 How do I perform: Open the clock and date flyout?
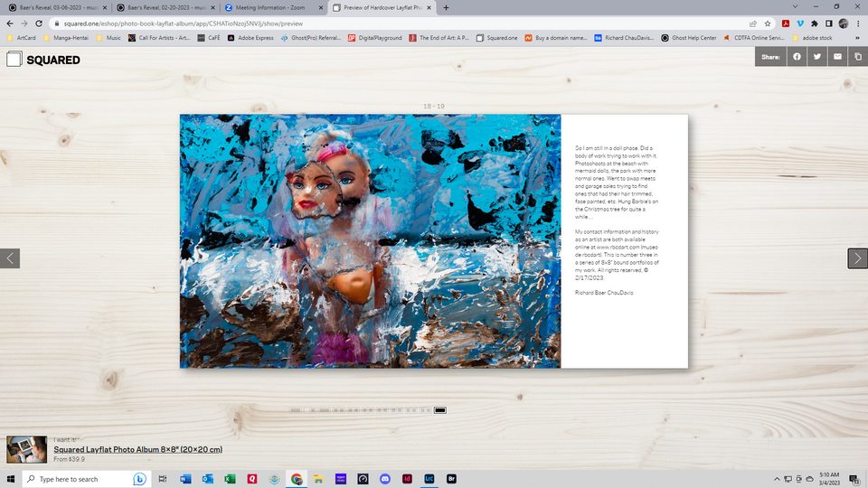[829, 479]
